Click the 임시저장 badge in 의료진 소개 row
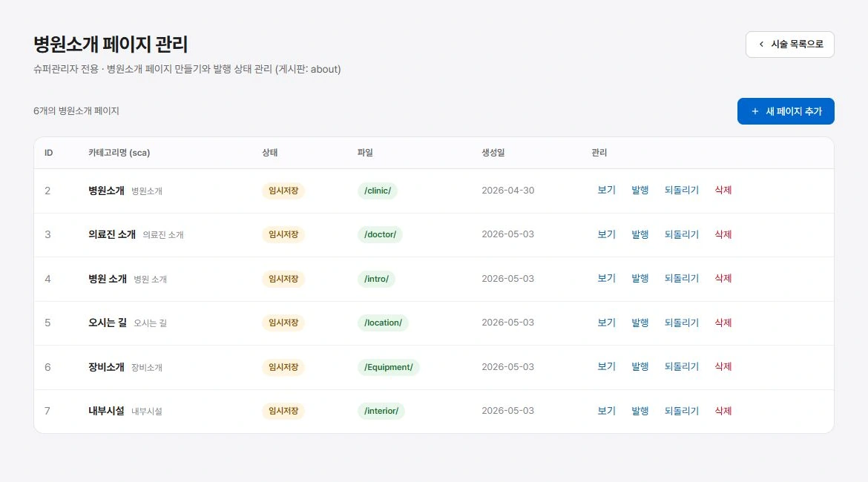Image resolution: width=868 pixels, height=482 pixels. click(x=283, y=234)
